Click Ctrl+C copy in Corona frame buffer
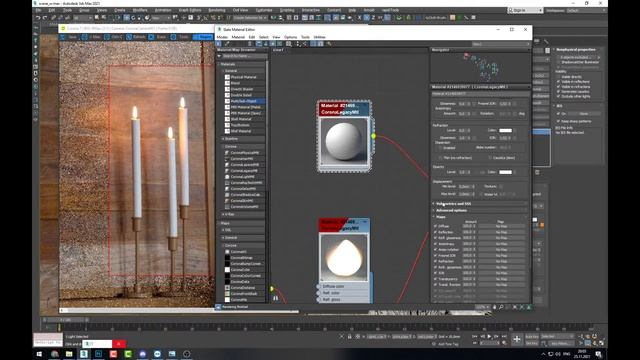Viewport: 640px width, 360px height. click(x=113, y=37)
